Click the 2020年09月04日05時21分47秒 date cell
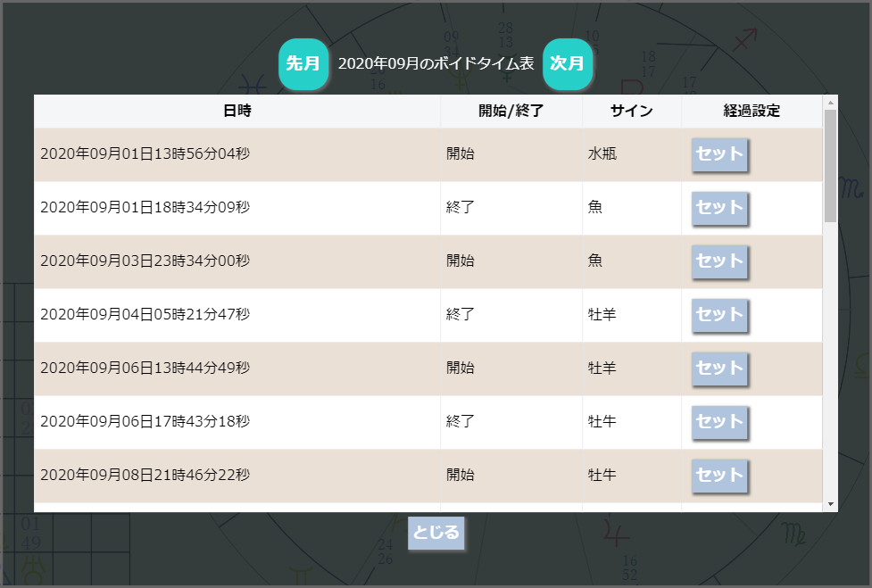This screenshot has height=588, width=872. click(x=145, y=315)
